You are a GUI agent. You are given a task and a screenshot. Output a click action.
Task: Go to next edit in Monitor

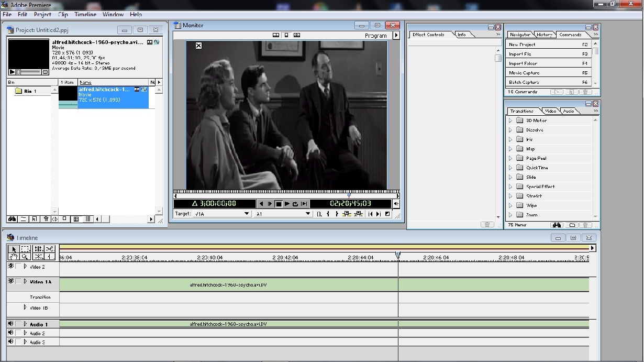tap(379, 214)
